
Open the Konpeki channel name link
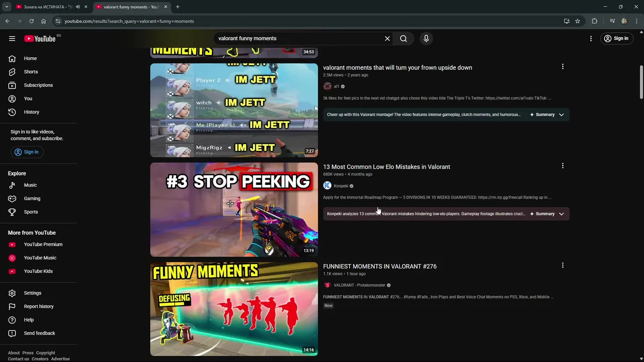pyautogui.click(x=341, y=186)
